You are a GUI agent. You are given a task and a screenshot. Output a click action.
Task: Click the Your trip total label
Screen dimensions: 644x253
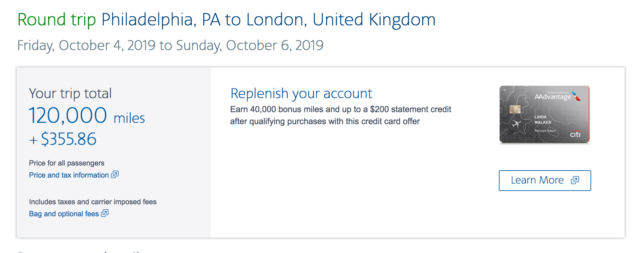pyautogui.click(x=70, y=93)
